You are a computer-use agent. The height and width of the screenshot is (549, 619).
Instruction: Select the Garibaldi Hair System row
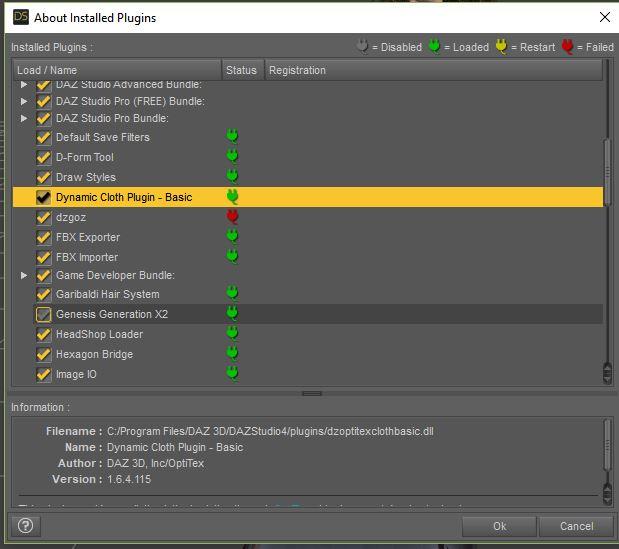[308, 294]
